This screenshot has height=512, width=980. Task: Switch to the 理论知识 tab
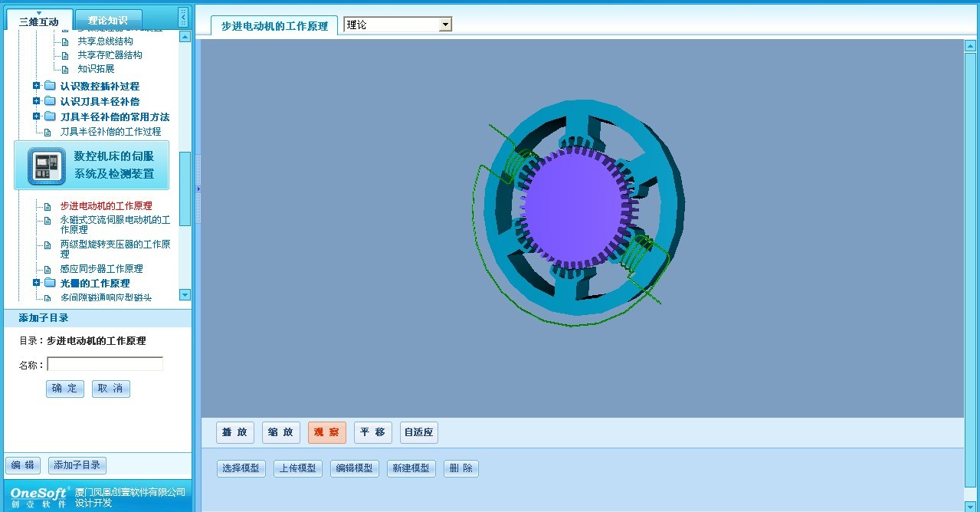(x=108, y=21)
